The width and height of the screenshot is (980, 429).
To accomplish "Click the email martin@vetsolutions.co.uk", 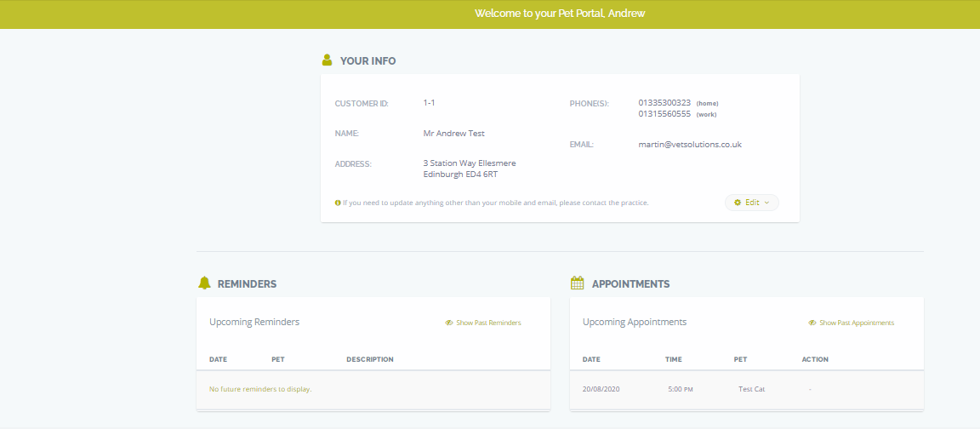I will point(690,145).
